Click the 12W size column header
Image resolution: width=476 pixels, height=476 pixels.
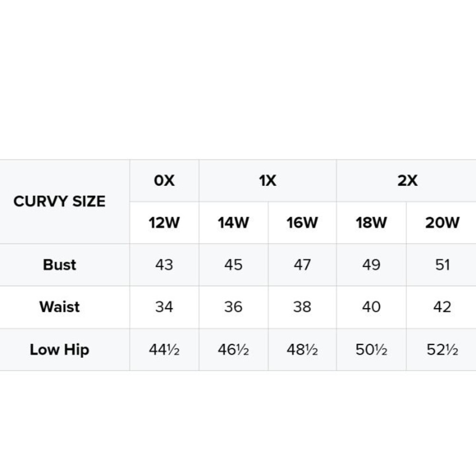[164, 222]
